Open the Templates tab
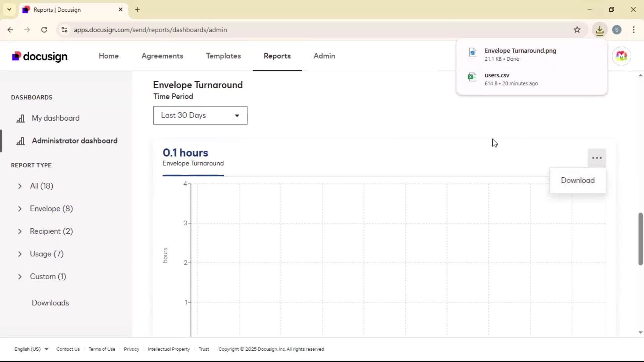This screenshot has width=644, height=362. tap(223, 56)
